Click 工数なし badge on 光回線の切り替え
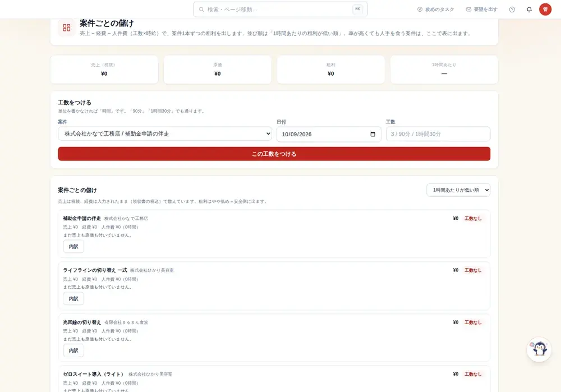This screenshot has height=392, width=561. [x=473, y=322]
